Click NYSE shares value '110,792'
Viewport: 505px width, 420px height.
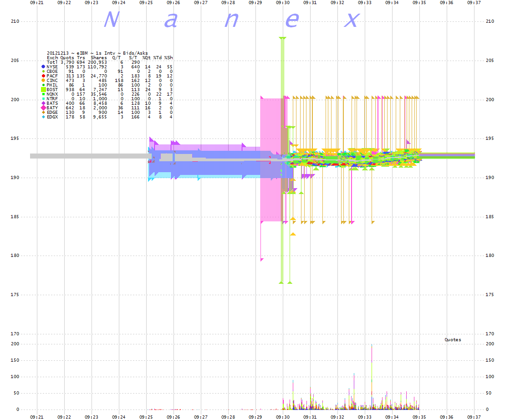point(97,67)
